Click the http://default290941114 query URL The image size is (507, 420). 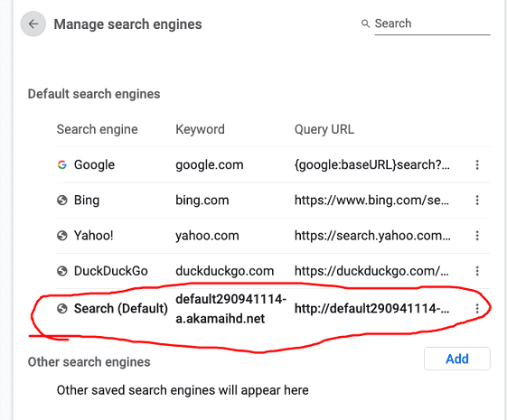click(x=371, y=309)
